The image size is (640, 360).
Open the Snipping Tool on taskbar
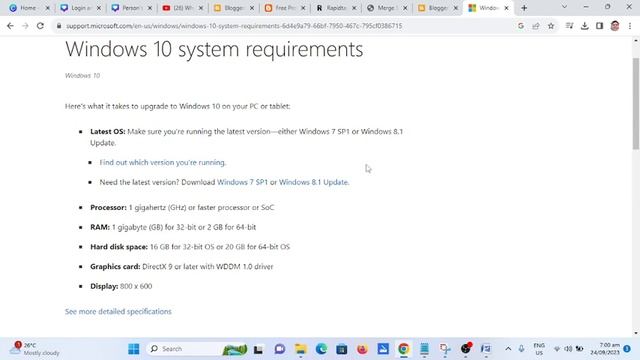(445, 349)
